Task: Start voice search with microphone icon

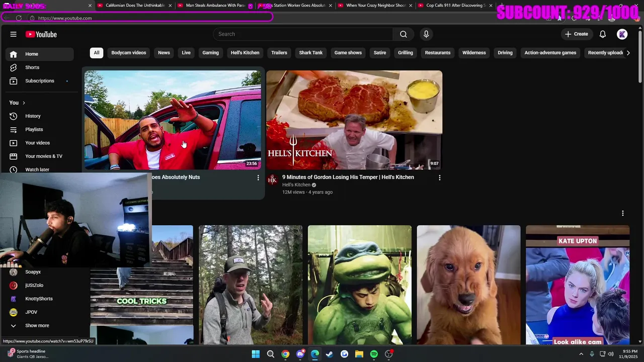Action: click(426, 34)
